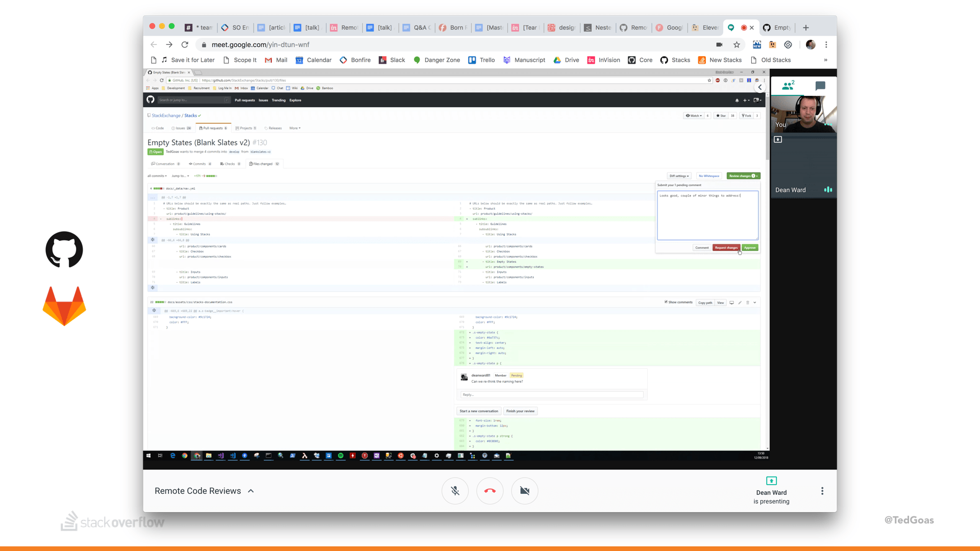Click the Chrome profile avatar icon
Image resolution: width=980 pixels, height=551 pixels.
coord(811,45)
